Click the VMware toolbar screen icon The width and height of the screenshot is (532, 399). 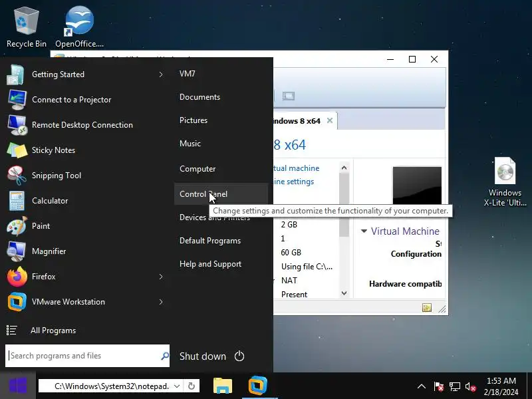click(289, 96)
